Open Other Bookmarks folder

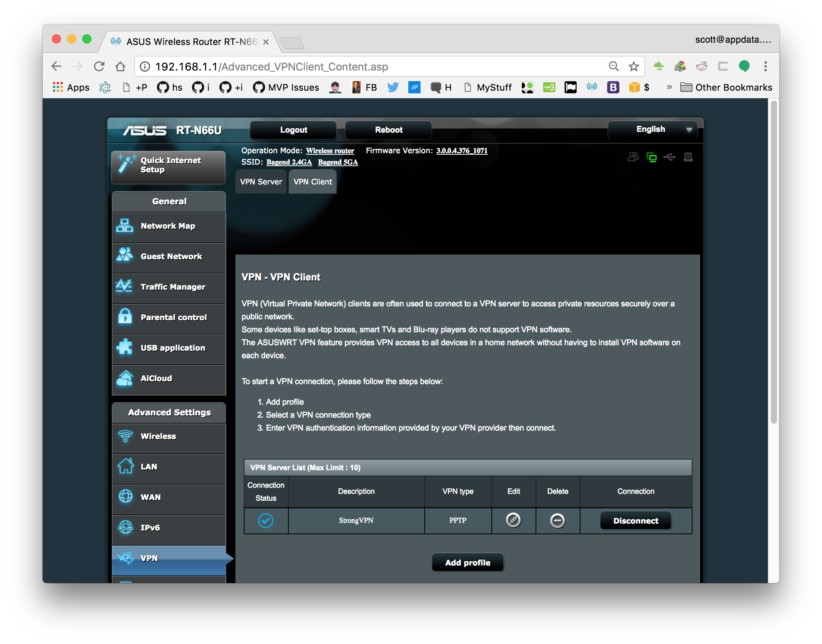coord(726,87)
